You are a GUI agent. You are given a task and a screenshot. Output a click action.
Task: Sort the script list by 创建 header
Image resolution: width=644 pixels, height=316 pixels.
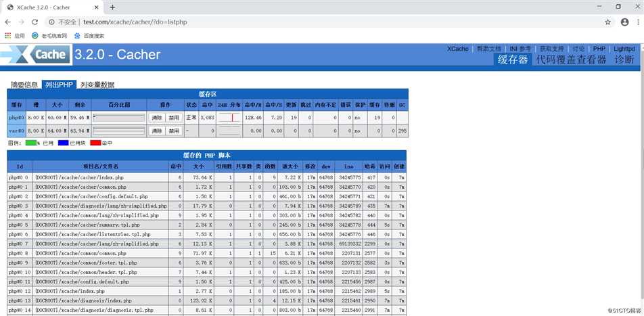[399, 166]
